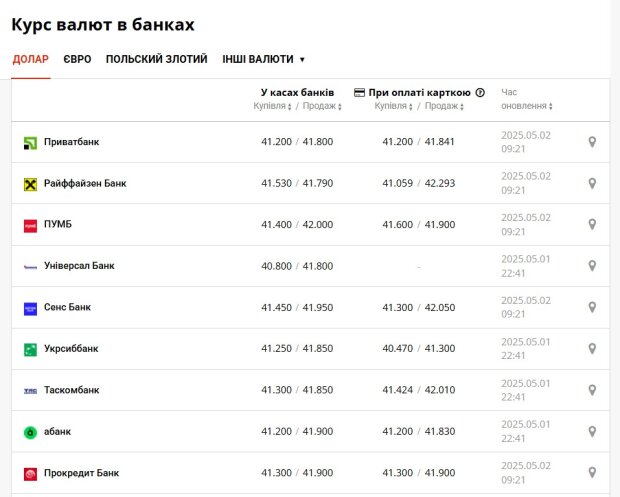This screenshot has height=497, width=620.
Task: Click Таскомбанк card buy rate 41.424
Action: pyautogui.click(x=397, y=390)
